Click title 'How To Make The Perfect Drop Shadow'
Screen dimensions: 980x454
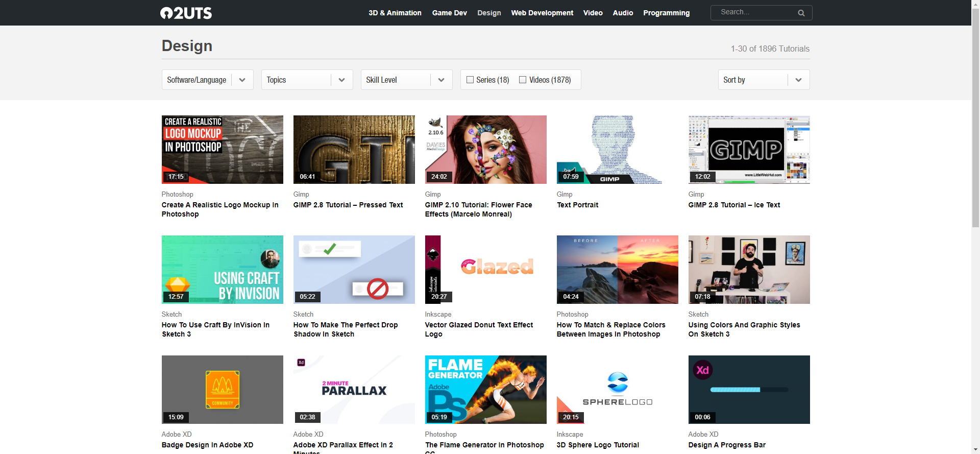[x=346, y=329]
